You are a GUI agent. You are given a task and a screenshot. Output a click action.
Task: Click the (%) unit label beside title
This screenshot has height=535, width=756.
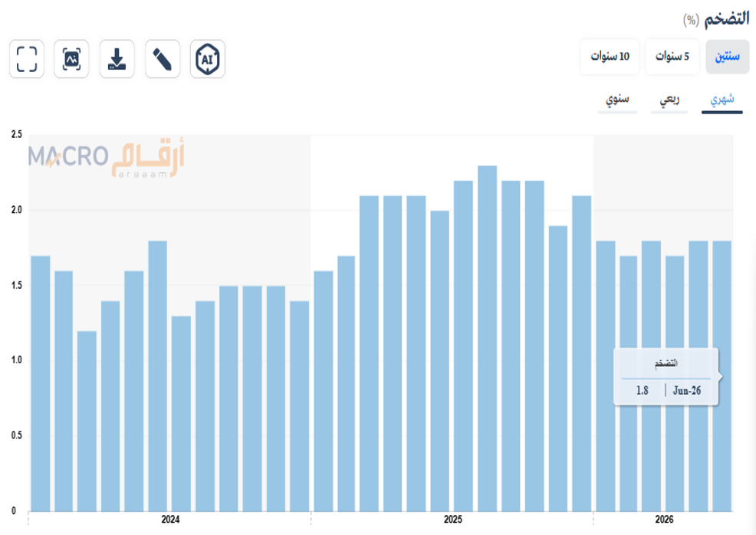point(691,20)
